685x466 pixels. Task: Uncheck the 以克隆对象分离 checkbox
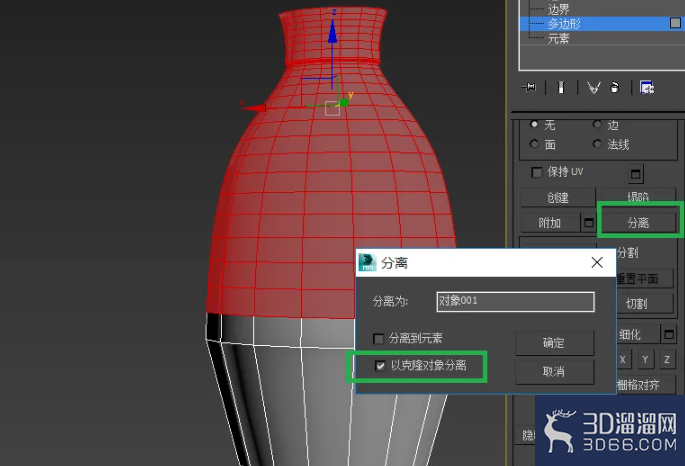tap(380, 366)
